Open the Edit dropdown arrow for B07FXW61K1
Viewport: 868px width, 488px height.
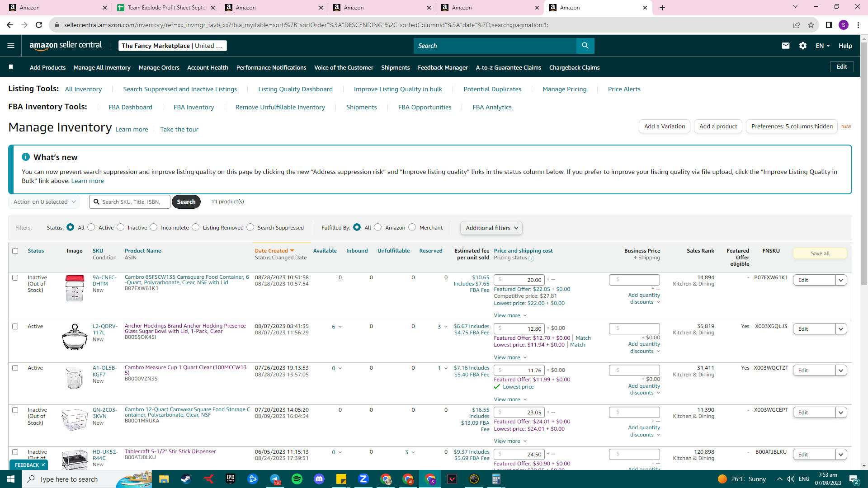click(x=841, y=280)
